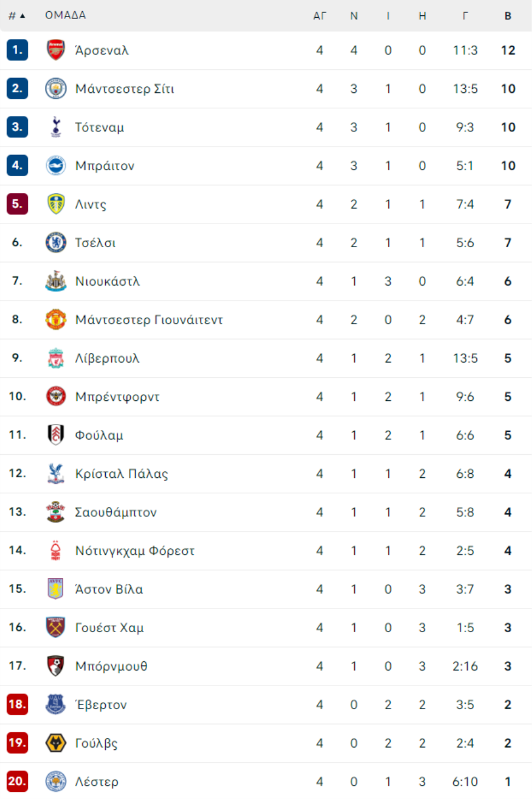
Task: Click the Chelsea club crest icon
Action: pos(56,242)
